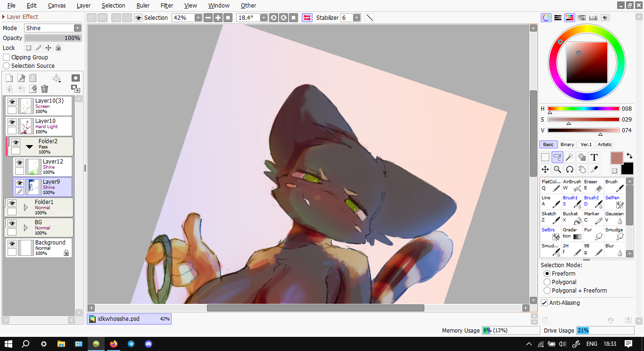Select the Shape tool
This screenshot has height=351, width=644.
pyautogui.click(x=582, y=157)
